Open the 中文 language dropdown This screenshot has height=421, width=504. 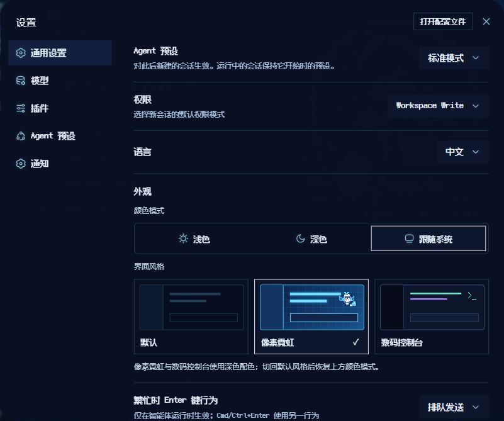pyautogui.click(x=463, y=152)
